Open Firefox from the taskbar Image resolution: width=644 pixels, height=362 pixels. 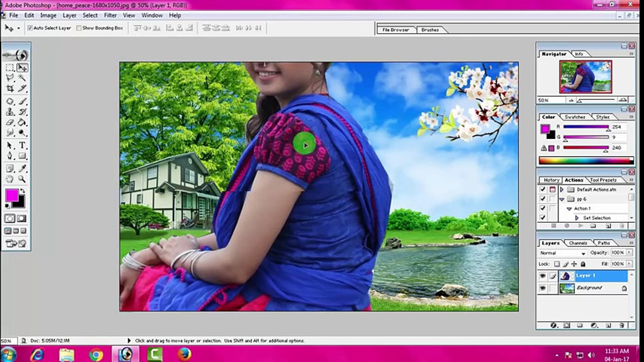[x=184, y=354]
